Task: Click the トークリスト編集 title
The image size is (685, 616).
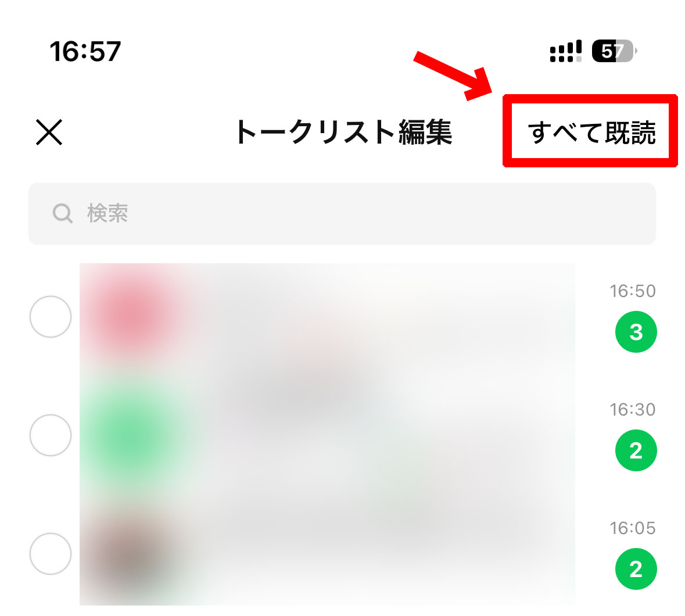Action: 344,132
